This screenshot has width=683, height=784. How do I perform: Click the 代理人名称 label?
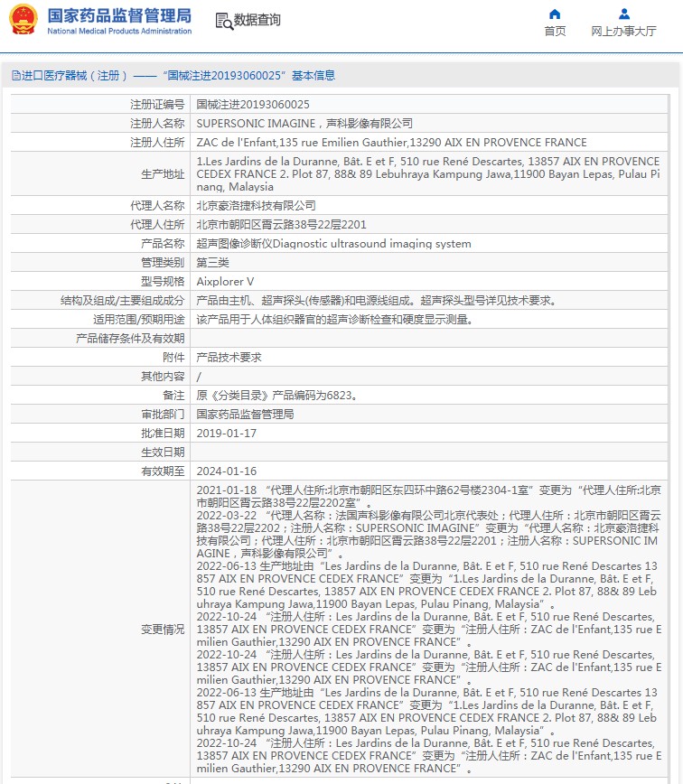pos(157,206)
